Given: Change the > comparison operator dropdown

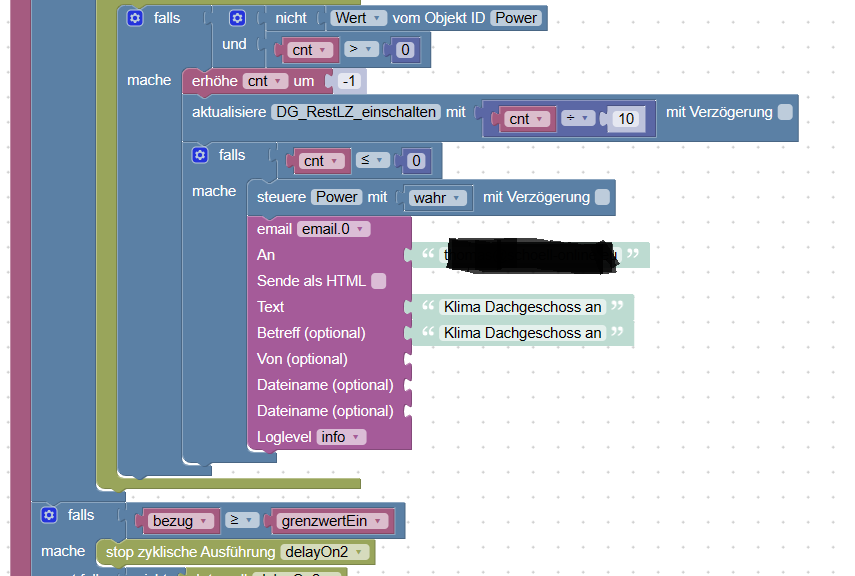Looking at the screenshot, I should 361,49.
